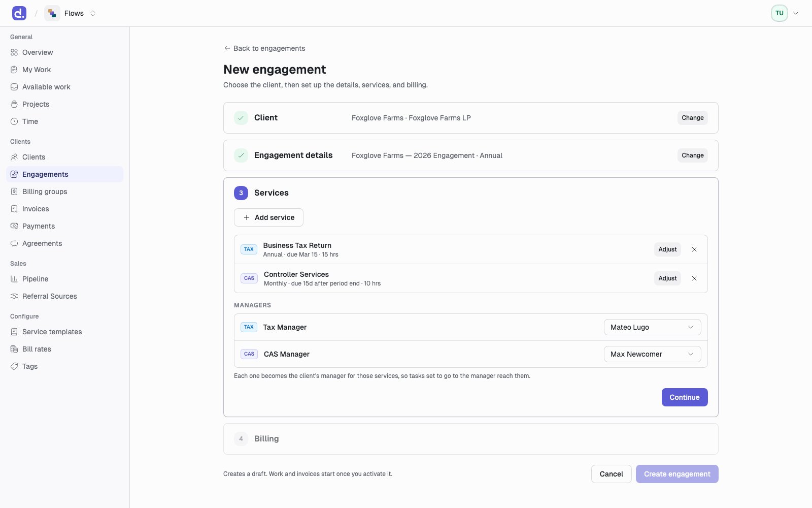
Task: Open Available work page
Action: coord(64,87)
